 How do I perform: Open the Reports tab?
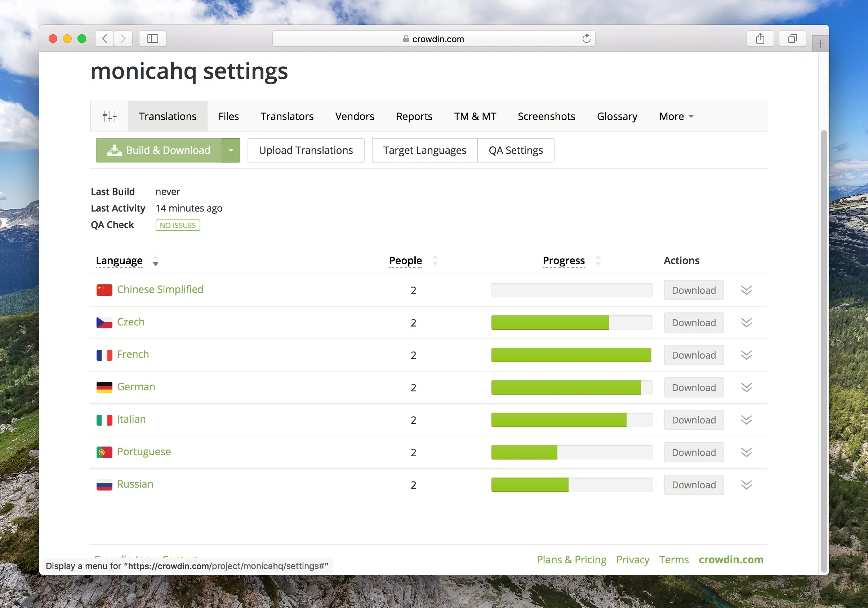point(414,116)
